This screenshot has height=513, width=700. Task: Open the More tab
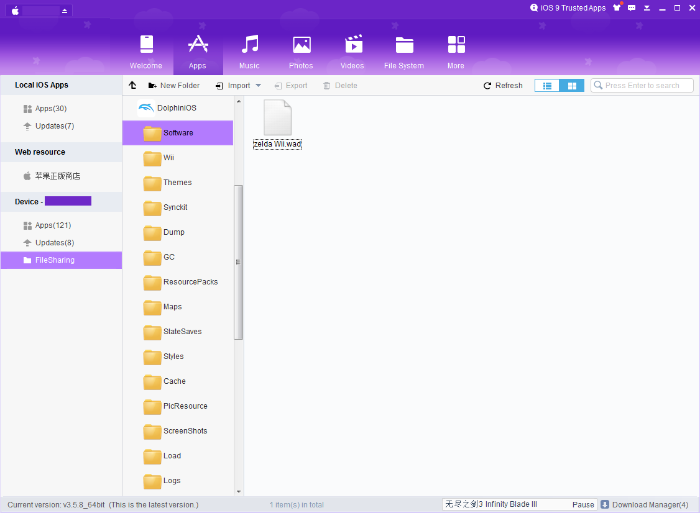pyautogui.click(x=456, y=52)
